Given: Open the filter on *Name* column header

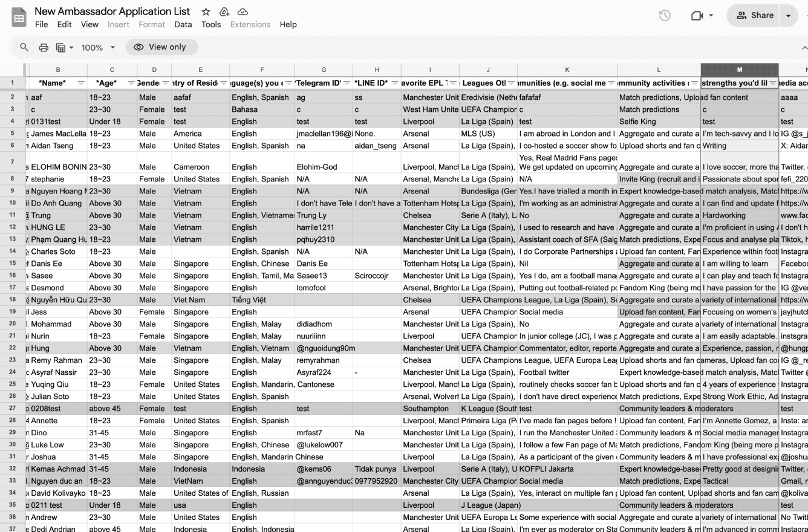Looking at the screenshot, I should click(x=80, y=83).
